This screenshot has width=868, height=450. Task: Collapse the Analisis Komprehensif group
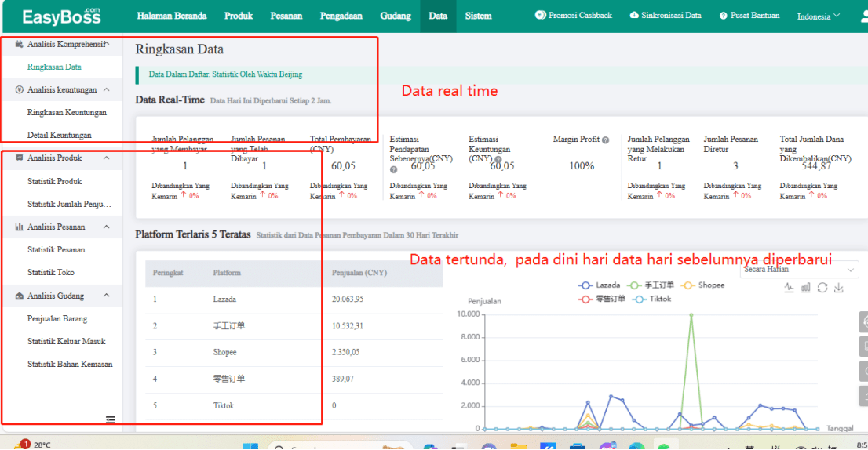click(107, 44)
